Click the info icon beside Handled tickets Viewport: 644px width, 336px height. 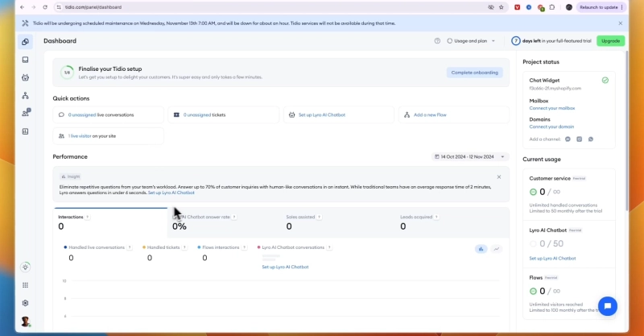[x=184, y=247]
